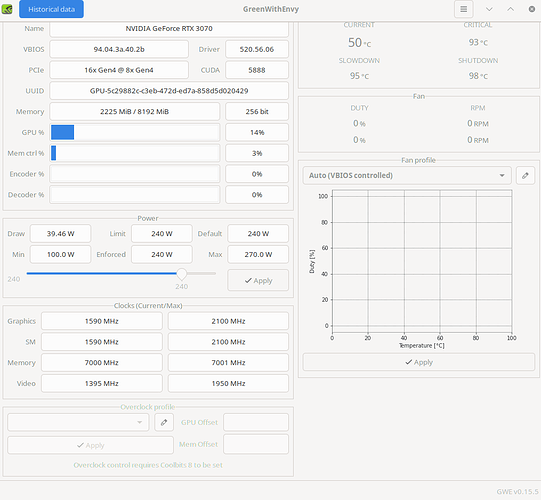Edit the overclock profile with pencil icon

point(164,422)
